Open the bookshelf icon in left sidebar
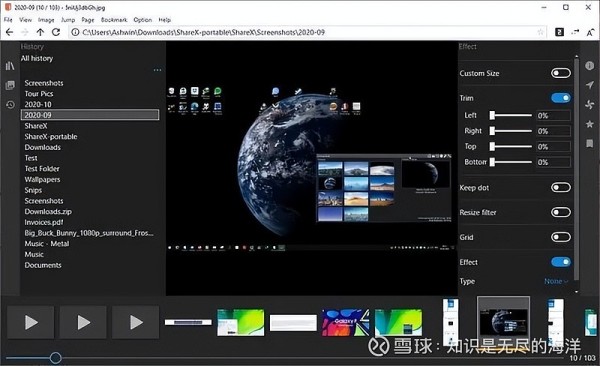Image resolution: width=600 pixels, height=366 pixels. point(10,66)
